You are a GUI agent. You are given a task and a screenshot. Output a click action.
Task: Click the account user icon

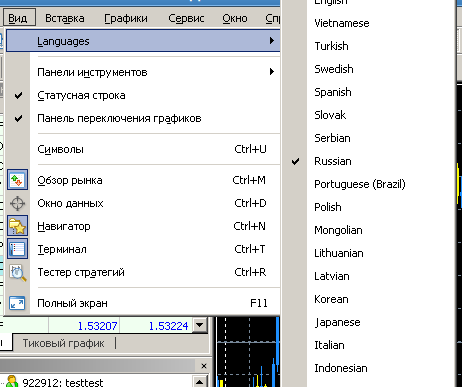12,382
